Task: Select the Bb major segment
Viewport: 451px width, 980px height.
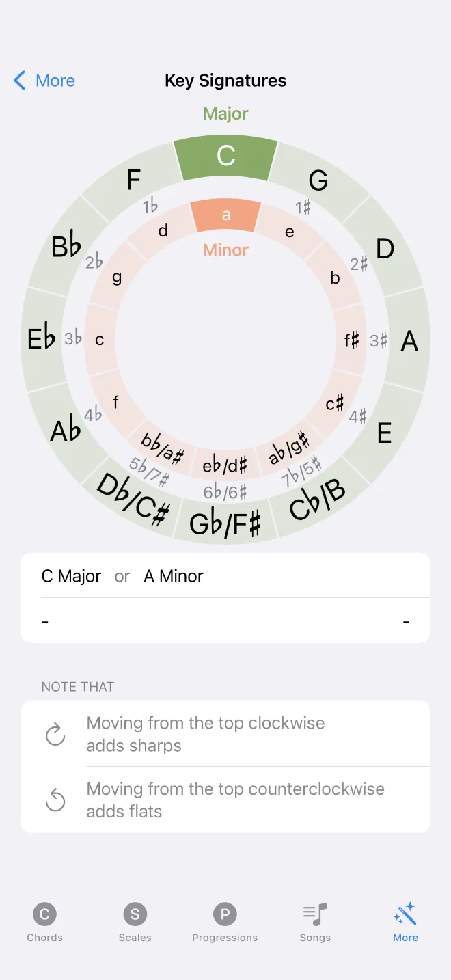Action: click(66, 246)
